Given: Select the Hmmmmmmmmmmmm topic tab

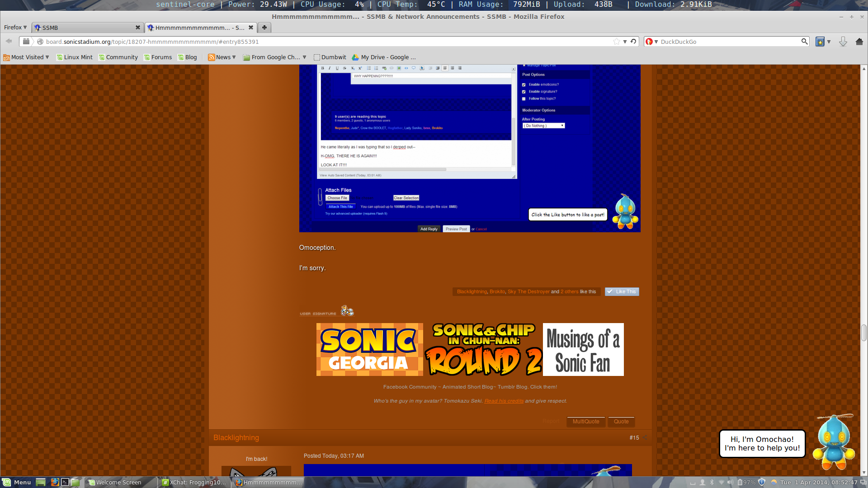Looking at the screenshot, I should coord(201,28).
